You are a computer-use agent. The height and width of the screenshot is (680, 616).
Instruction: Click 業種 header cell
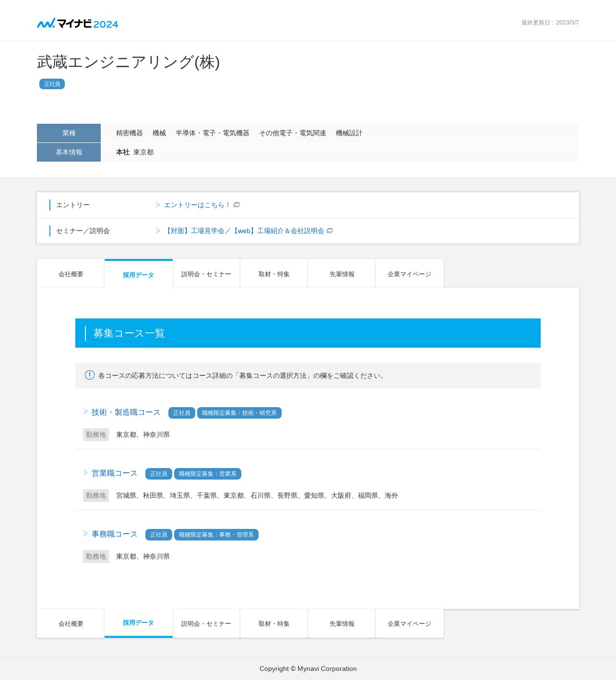pyautogui.click(x=69, y=133)
